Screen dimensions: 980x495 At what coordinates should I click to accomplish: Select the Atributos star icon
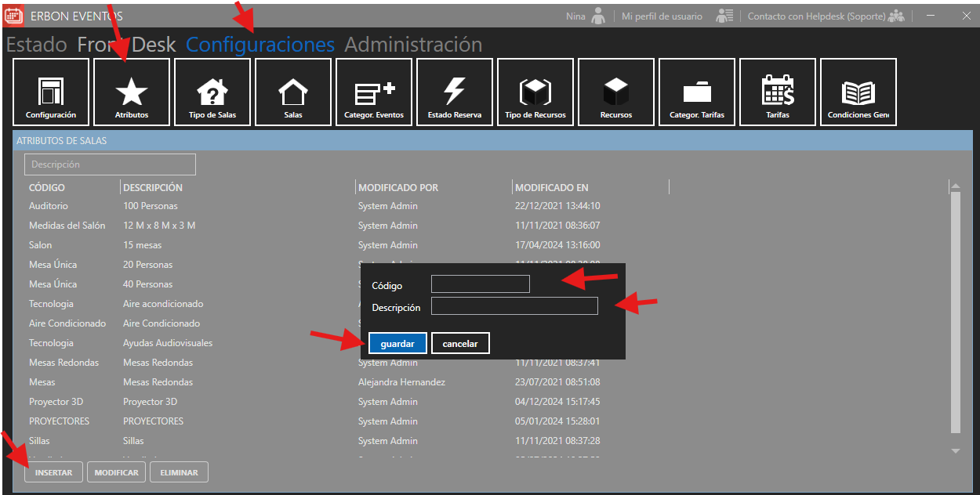132,92
